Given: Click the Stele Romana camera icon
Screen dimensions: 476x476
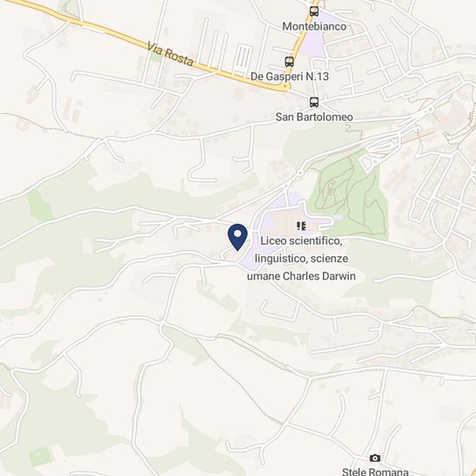Looking at the screenshot, I should pyautogui.click(x=375, y=458).
